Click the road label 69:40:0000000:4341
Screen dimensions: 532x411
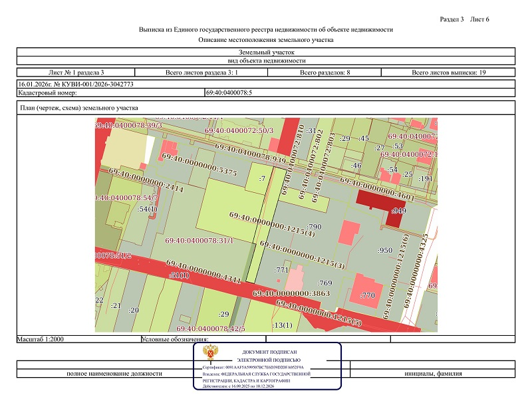(x=203, y=271)
